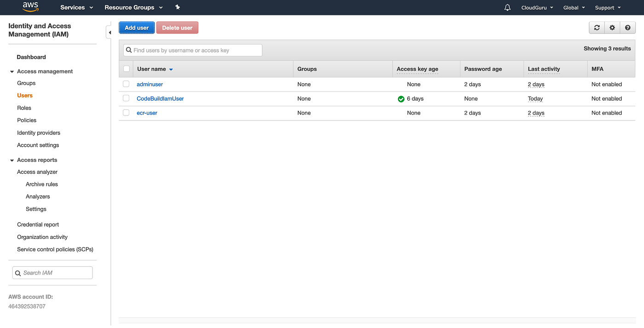Select the ecr-user row checkbox
Viewport: 644px width, 328px height.
pyautogui.click(x=126, y=113)
